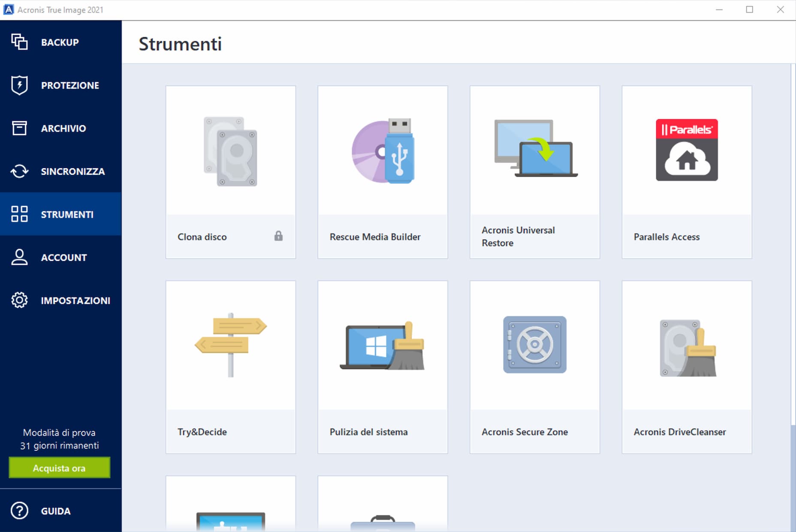Click the lock icon on Clona disco

tap(278, 236)
